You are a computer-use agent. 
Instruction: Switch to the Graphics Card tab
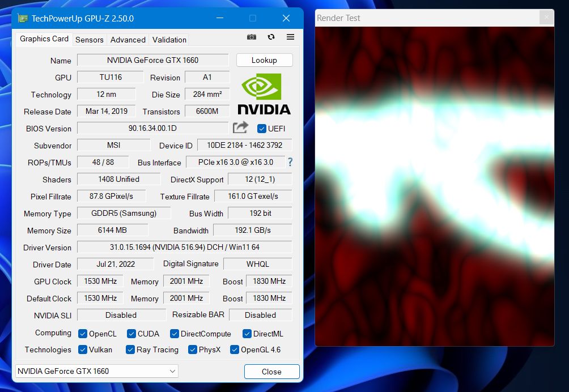coord(44,39)
